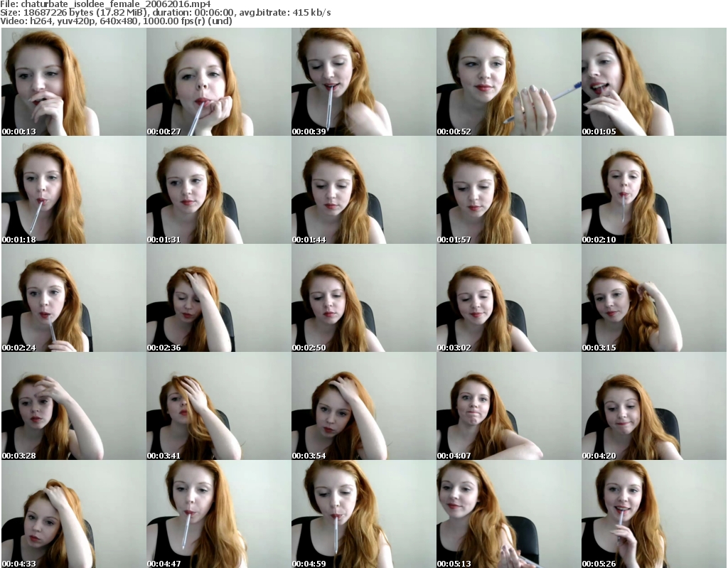The height and width of the screenshot is (568, 728).
Task: Pick the preview frame at 00:02:50
Action: coord(363,298)
